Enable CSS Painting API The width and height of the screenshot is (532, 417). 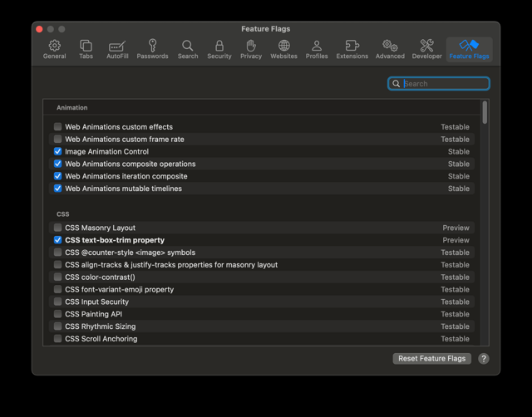[57, 314]
